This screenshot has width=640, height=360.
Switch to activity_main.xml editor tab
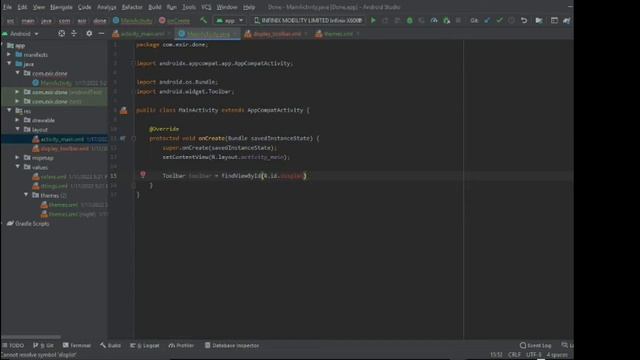(142, 34)
